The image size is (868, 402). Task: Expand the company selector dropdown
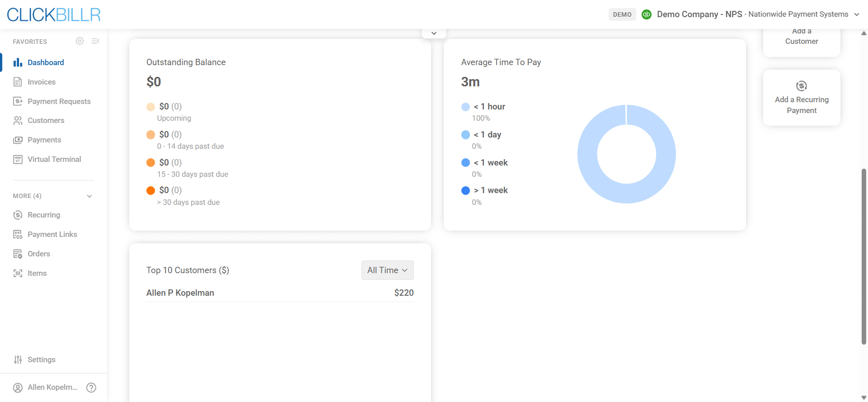pyautogui.click(x=857, y=14)
